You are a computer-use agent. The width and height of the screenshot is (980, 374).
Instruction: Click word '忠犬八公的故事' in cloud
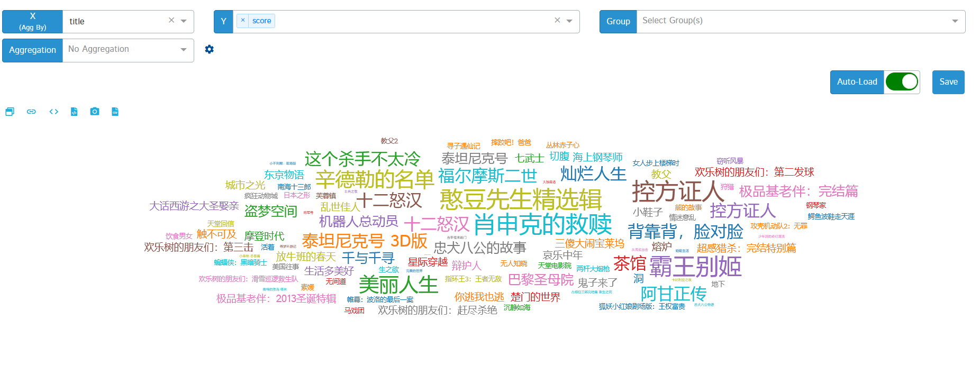(x=480, y=248)
